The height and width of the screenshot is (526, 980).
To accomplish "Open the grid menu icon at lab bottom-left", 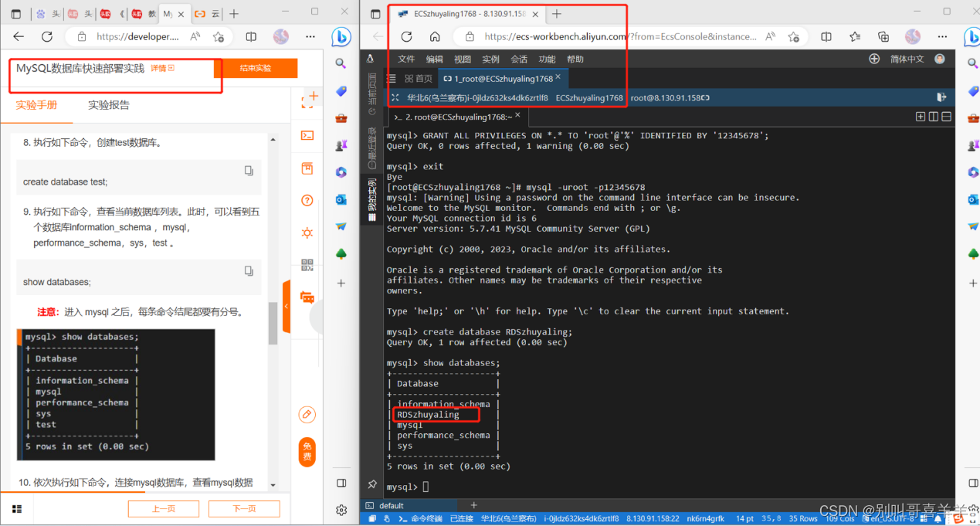I will pyautogui.click(x=17, y=509).
